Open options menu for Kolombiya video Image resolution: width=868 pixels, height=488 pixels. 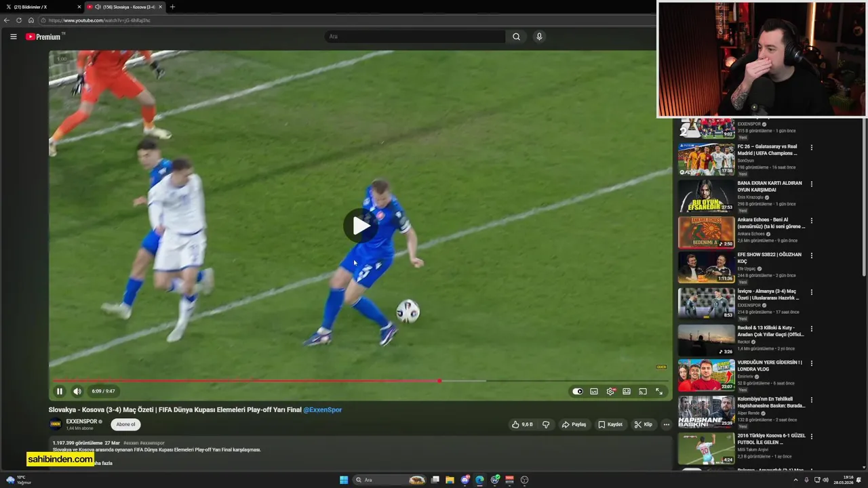pyautogui.click(x=812, y=400)
